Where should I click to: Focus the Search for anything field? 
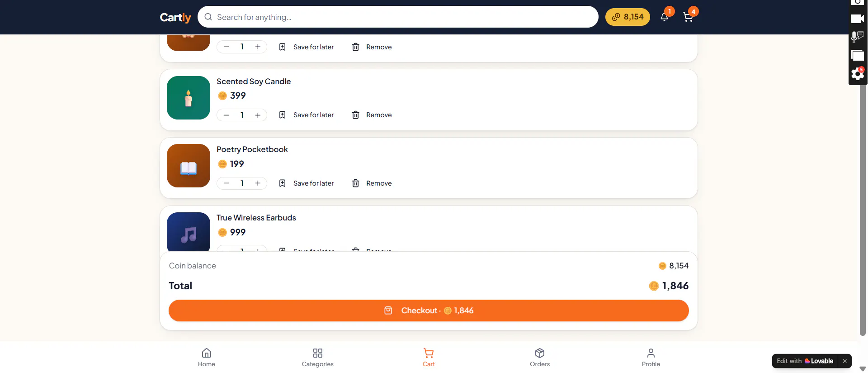(x=398, y=17)
